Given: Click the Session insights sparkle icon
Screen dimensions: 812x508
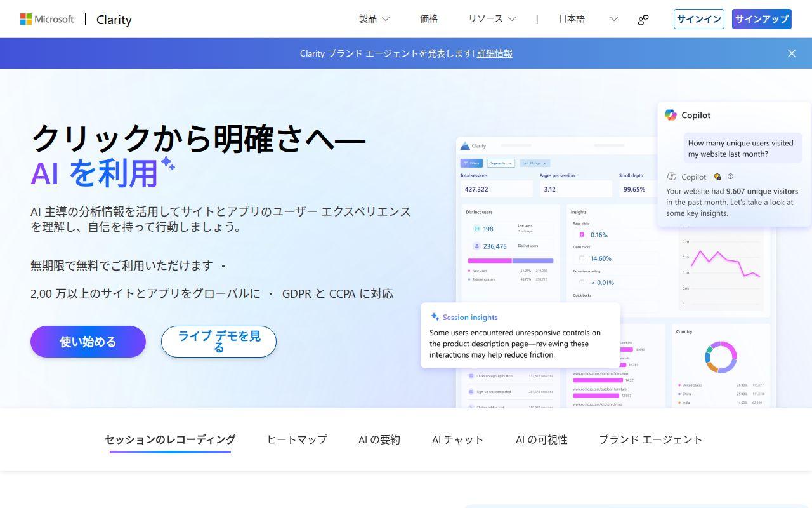Looking at the screenshot, I should click(x=435, y=317).
